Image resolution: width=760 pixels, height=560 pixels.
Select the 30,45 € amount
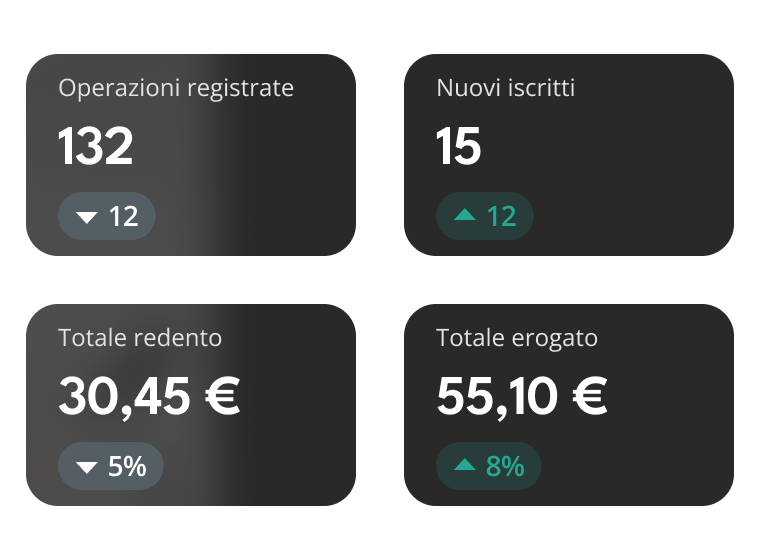[149, 397]
